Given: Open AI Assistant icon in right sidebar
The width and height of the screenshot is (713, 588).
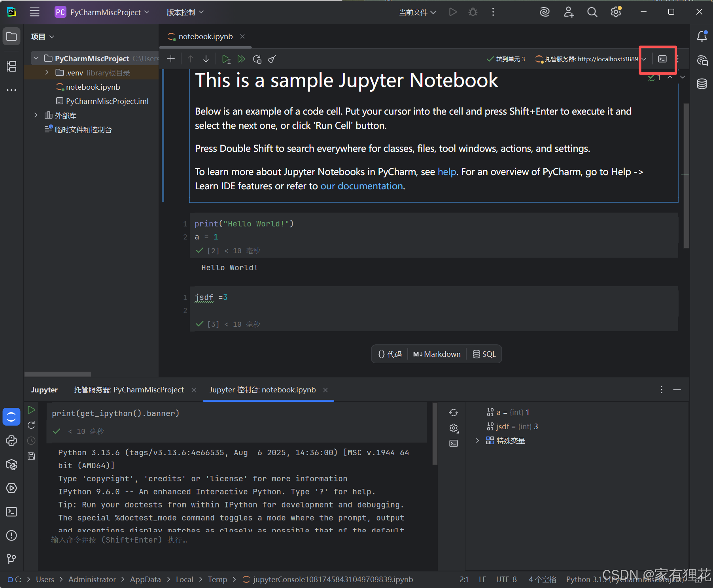Looking at the screenshot, I should click(x=702, y=60).
